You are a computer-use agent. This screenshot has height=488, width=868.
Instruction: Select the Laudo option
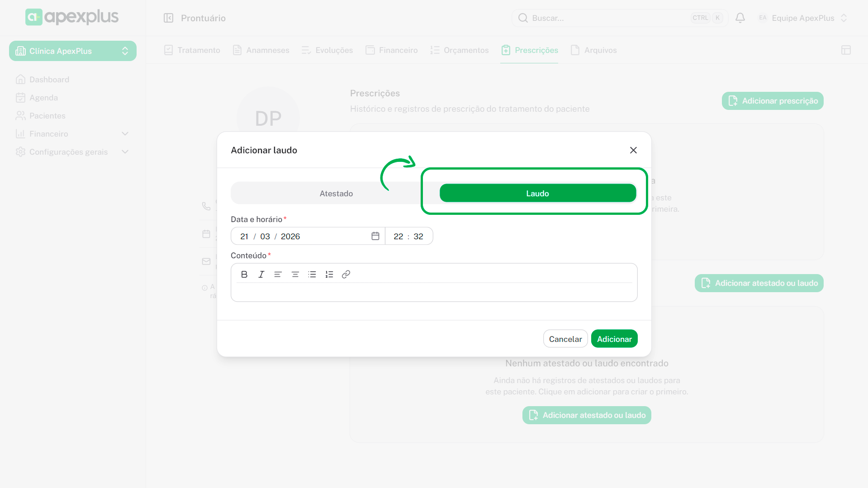[x=537, y=193]
